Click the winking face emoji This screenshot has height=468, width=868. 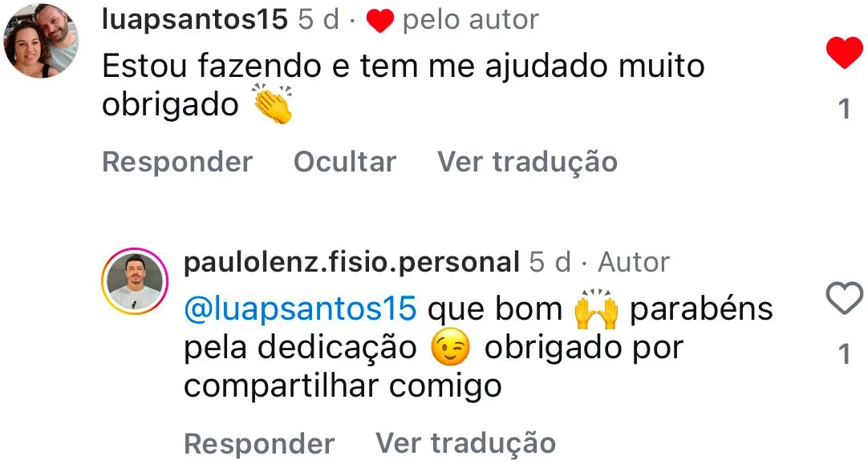pos(450,347)
